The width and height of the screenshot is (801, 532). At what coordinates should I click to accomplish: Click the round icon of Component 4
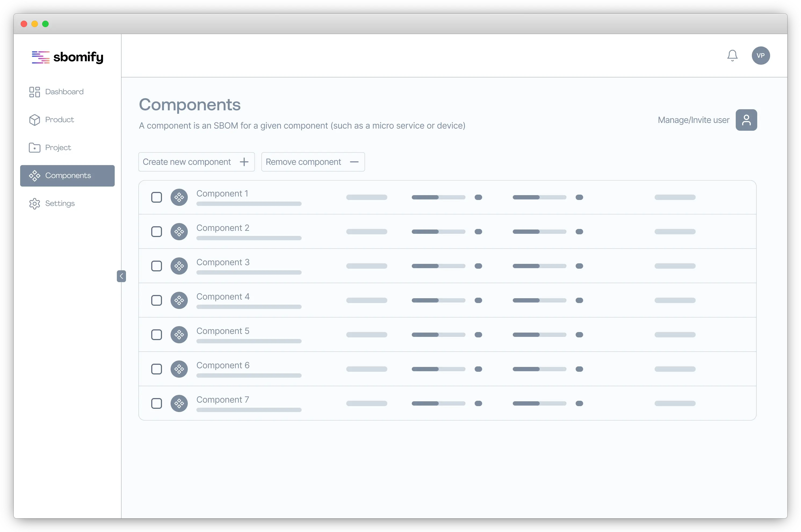(x=179, y=300)
